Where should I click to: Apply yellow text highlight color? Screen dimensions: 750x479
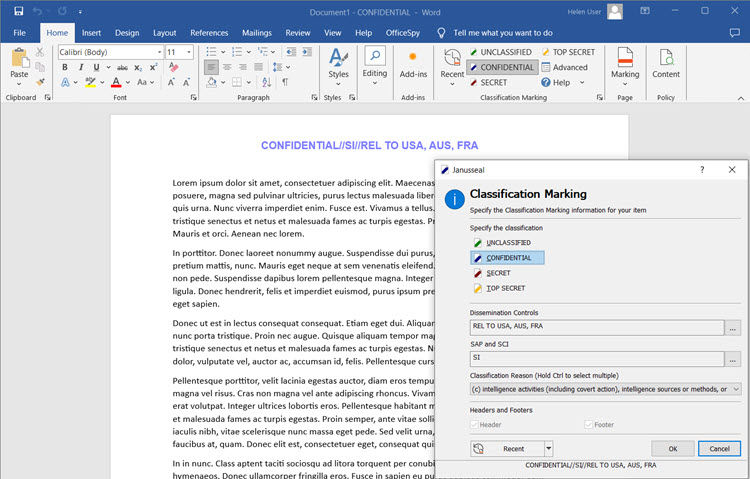(90, 82)
